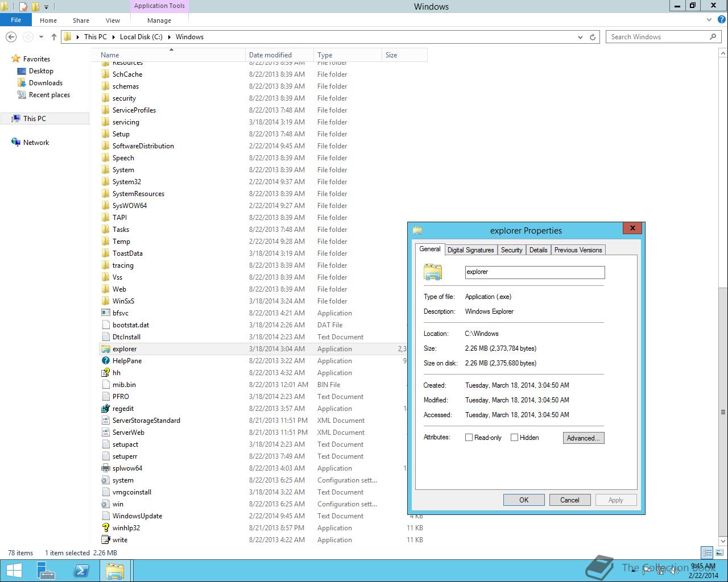
Task: Sort by the Name column header
Action: pos(171,55)
